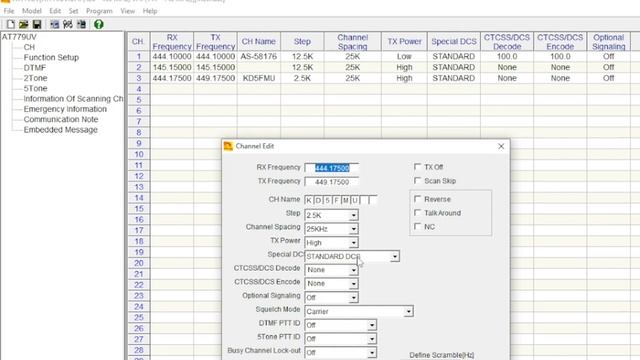
Task: Click the AS-58176 channel name cell
Action: tap(259, 56)
